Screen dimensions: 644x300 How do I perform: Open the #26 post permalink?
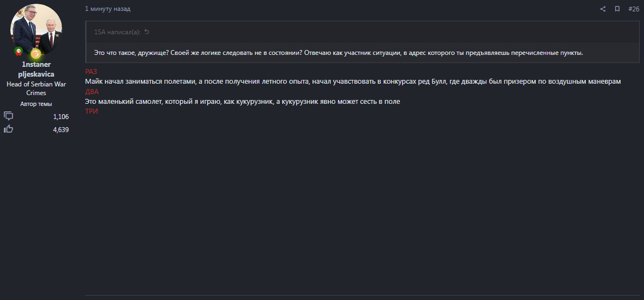tap(634, 9)
